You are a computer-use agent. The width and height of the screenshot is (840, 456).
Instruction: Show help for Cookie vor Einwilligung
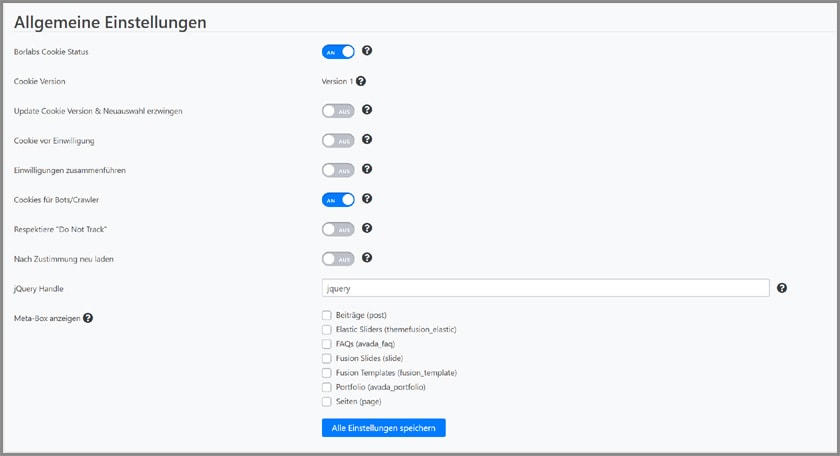coord(367,140)
